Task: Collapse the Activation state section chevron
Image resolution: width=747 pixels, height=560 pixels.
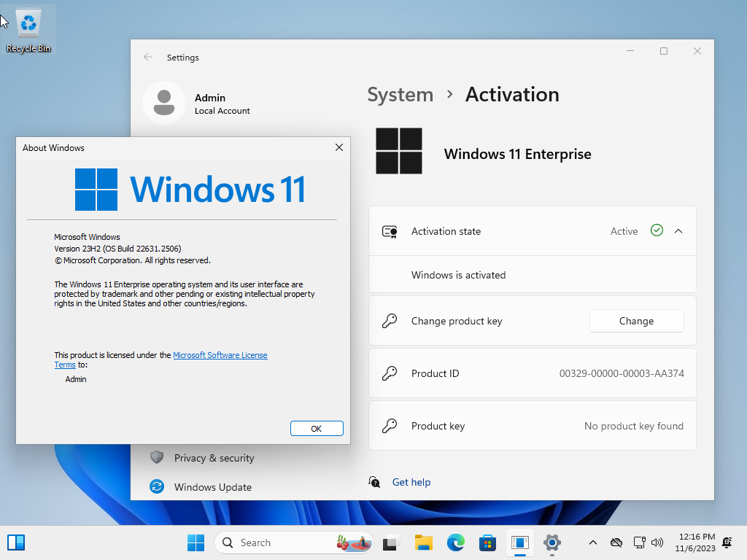Action: click(x=678, y=231)
